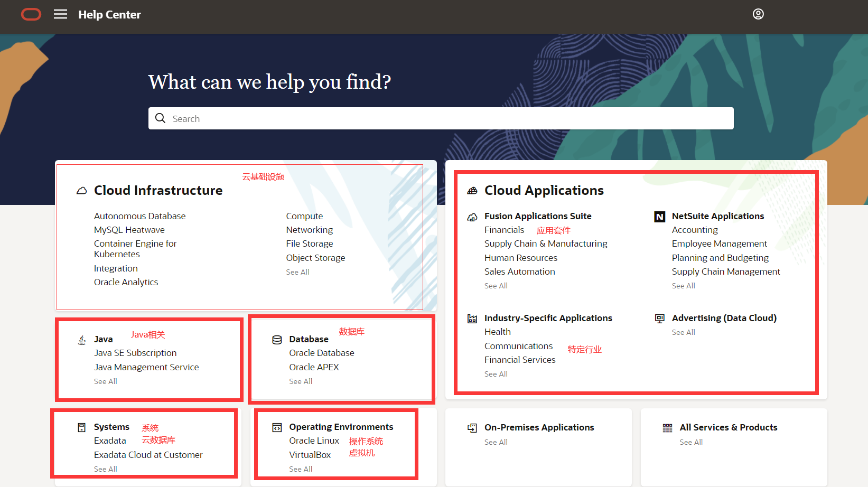This screenshot has width=868, height=487.
Task: Open the Object Storage link
Action: pyautogui.click(x=315, y=258)
